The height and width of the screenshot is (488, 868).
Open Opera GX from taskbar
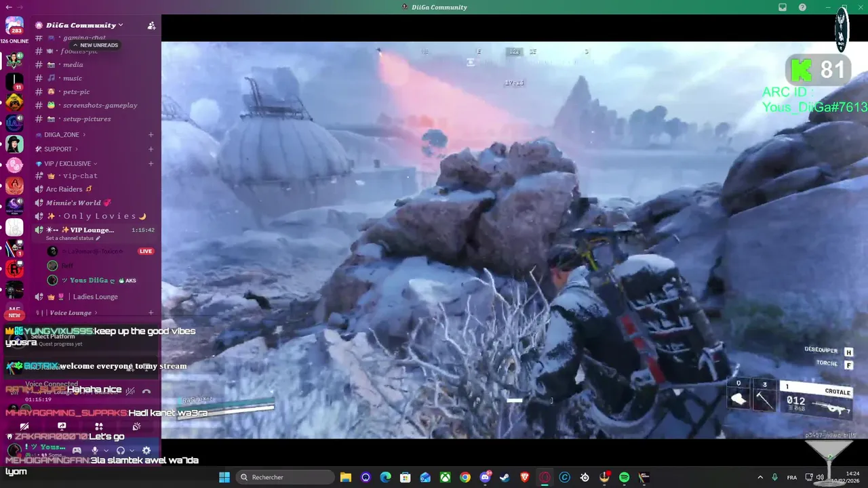[545, 477]
